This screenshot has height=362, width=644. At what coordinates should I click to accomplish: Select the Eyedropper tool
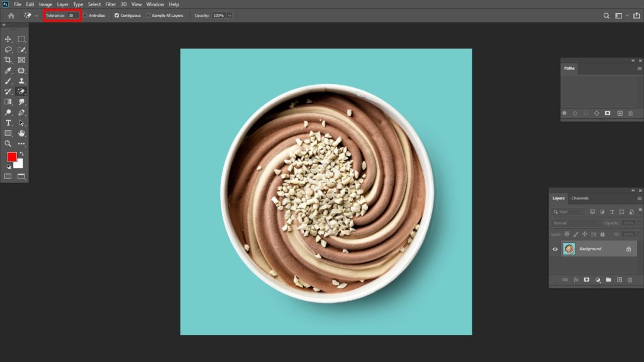8,70
